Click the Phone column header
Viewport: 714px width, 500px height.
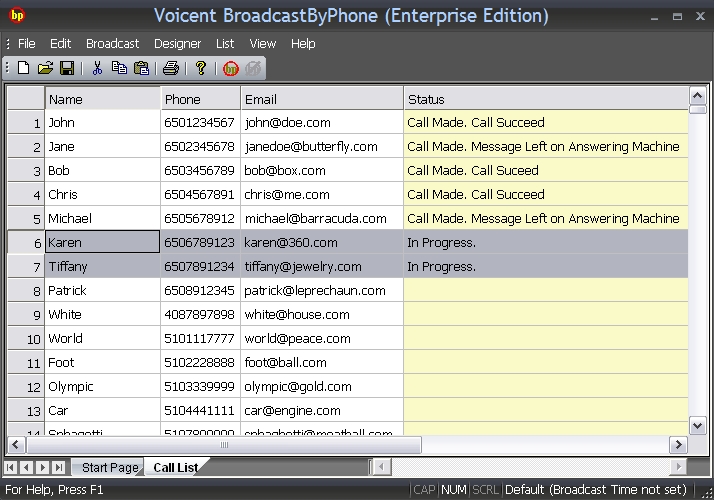(x=200, y=99)
